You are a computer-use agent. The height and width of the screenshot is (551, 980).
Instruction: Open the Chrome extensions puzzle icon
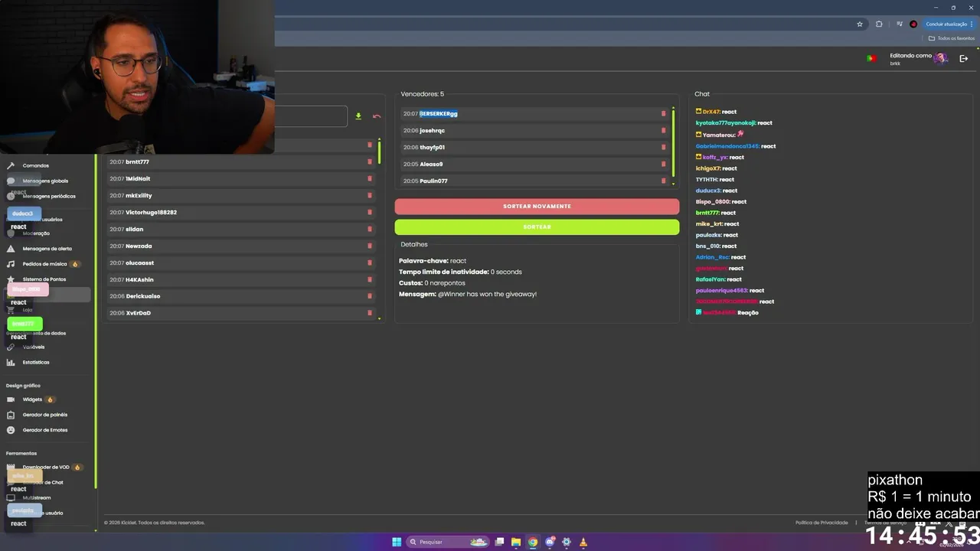click(x=879, y=24)
